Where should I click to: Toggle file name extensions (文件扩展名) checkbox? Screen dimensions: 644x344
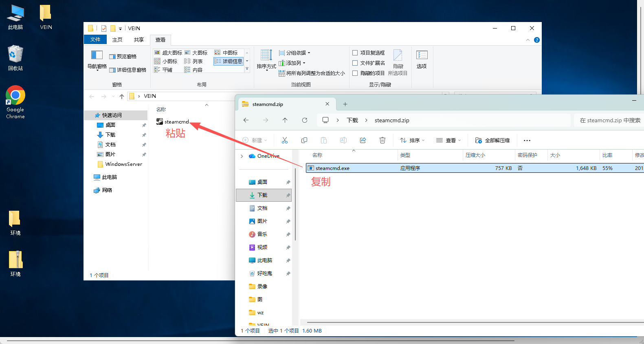tap(355, 63)
